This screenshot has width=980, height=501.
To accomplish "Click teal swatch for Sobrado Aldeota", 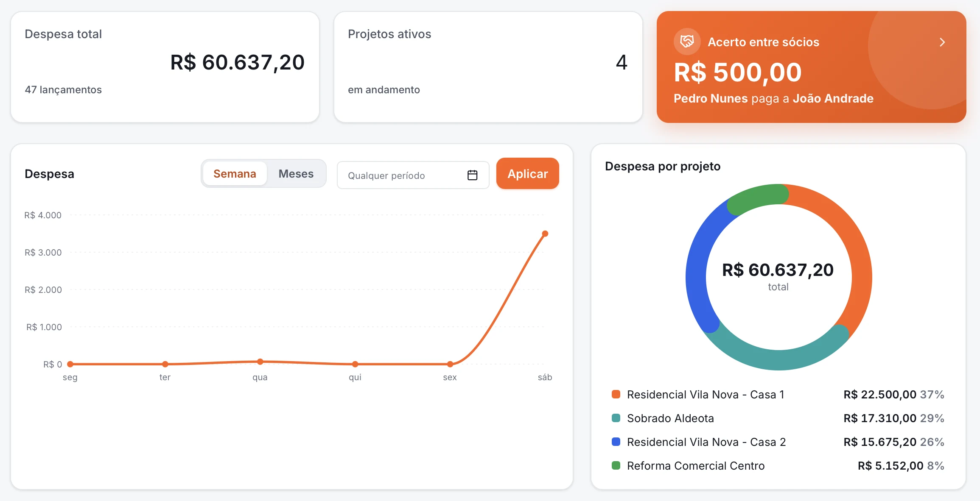I will 616,418.
